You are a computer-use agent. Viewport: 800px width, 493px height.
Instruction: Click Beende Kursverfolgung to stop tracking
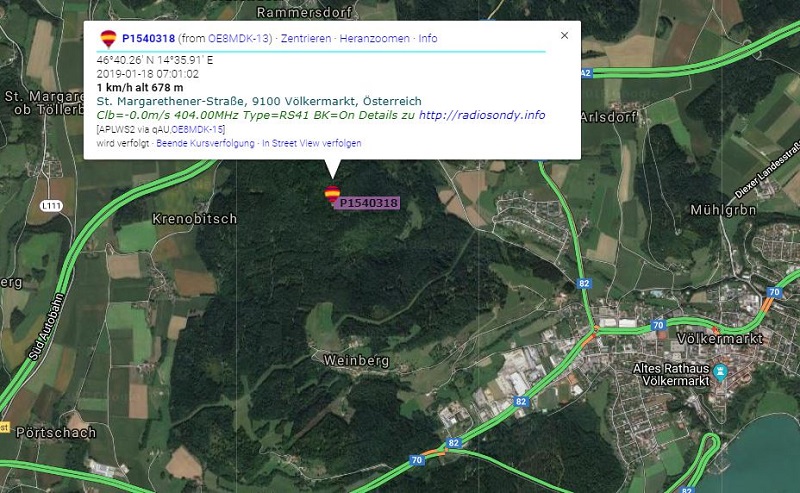205,143
